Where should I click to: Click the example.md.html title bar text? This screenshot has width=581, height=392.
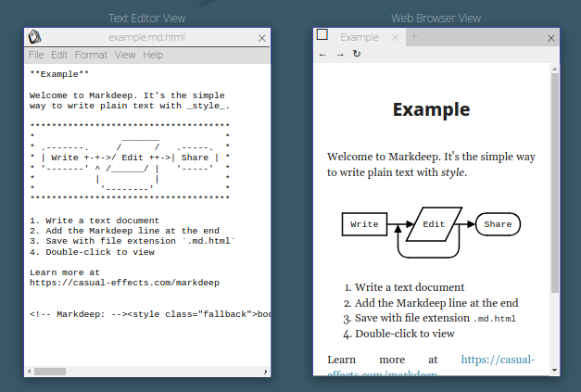pyautogui.click(x=146, y=37)
